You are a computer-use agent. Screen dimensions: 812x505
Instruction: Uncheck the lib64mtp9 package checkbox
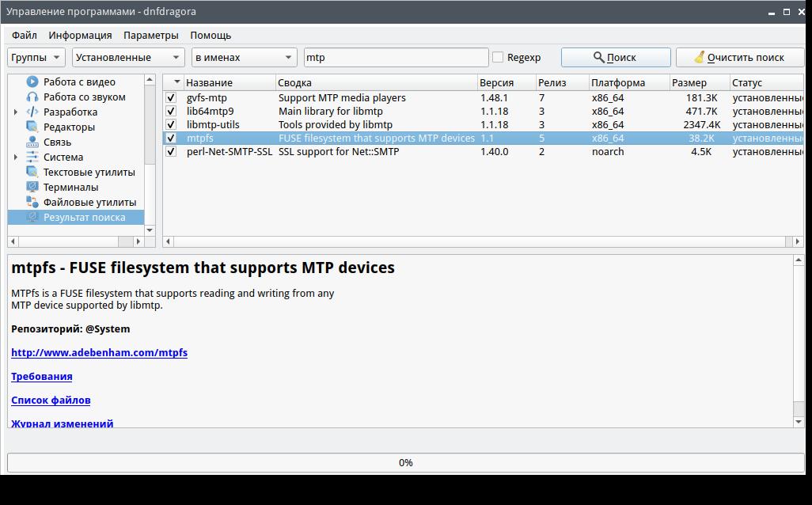tap(171, 111)
